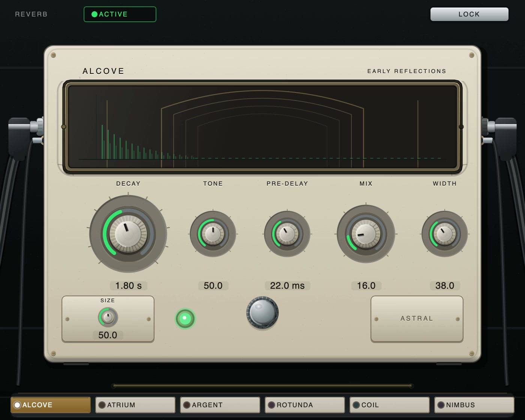Select the Argent preset tab

(220, 405)
